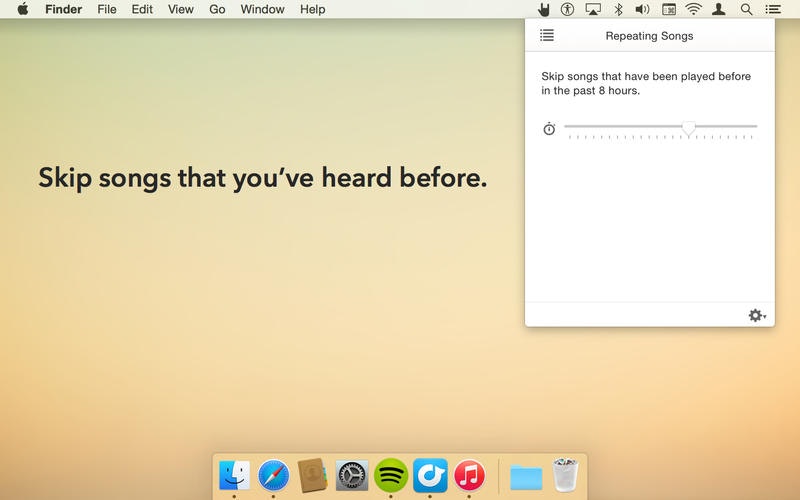800x500 pixels.
Task: Click the hours slider thumb
Action: pos(689,128)
